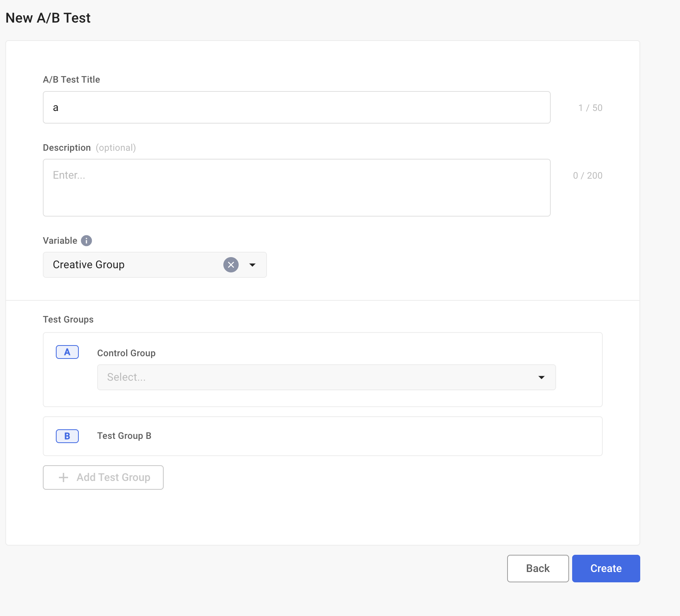The image size is (680, 616).
Task: Click the B badge for Test Group B
Action: tap(67, 436)
